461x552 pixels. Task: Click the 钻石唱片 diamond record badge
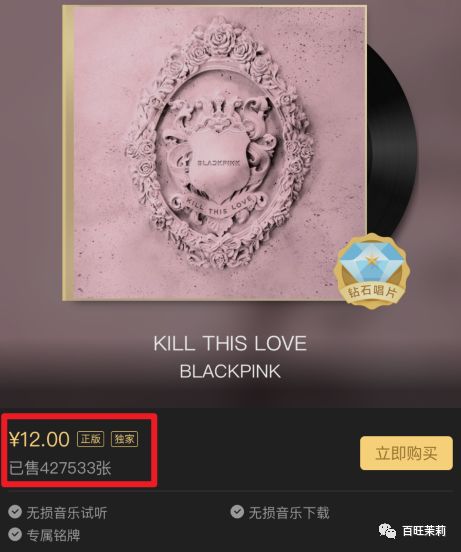point(372,271)
